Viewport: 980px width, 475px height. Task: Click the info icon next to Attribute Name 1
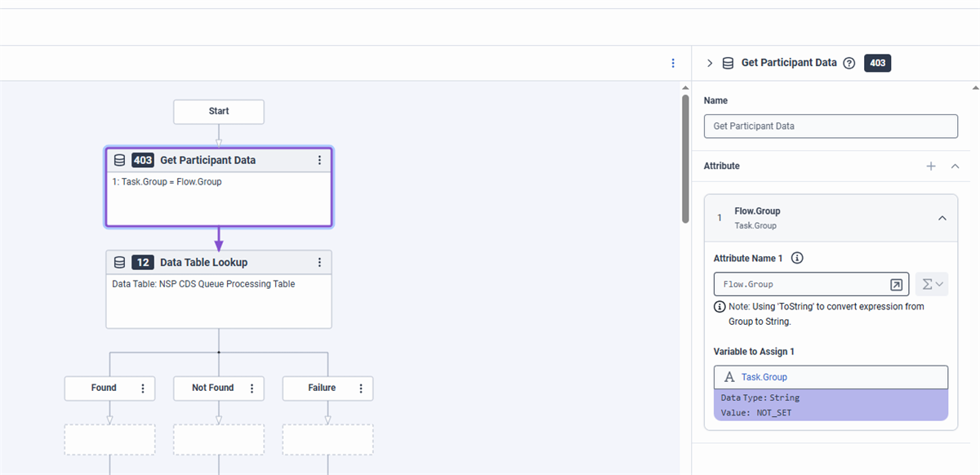coord(797,258)
